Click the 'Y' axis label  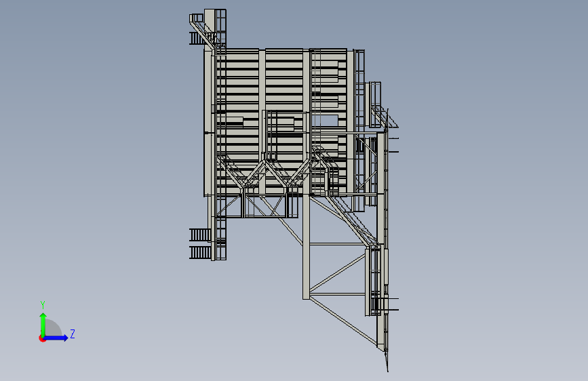pyautogui.click(x=43, y=304)
